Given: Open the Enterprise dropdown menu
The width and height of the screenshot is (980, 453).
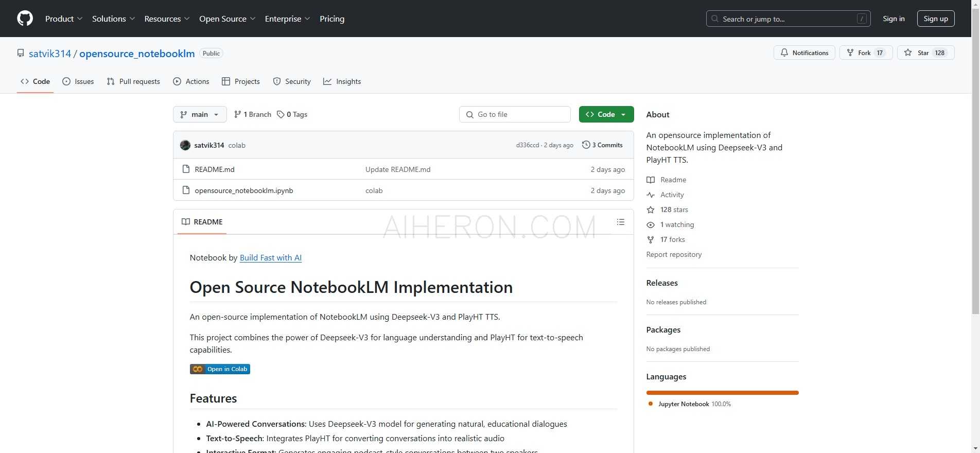Looking at the screenshot, I should click(x=287, y=19).
